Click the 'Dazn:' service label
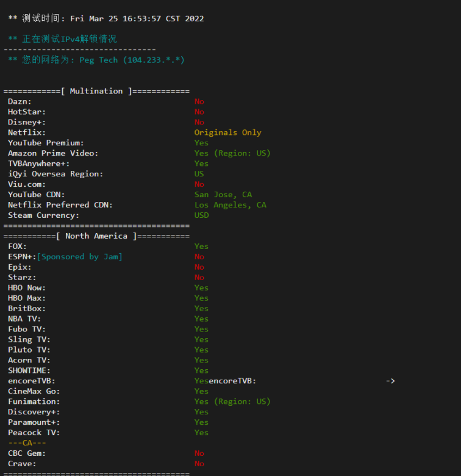Image resolution: width=461 pixels, height=476 pixels. 20,101
